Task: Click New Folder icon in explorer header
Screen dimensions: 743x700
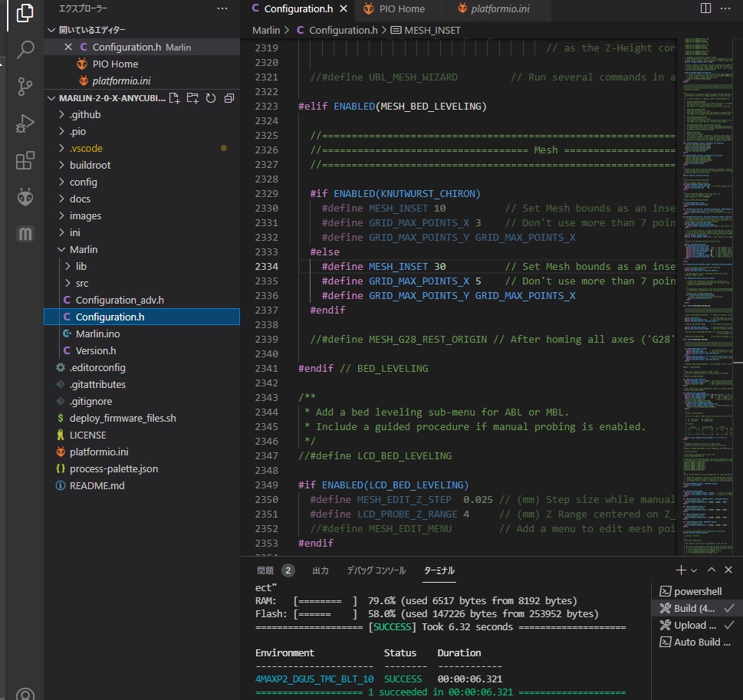Action: (x=192, y=98)
